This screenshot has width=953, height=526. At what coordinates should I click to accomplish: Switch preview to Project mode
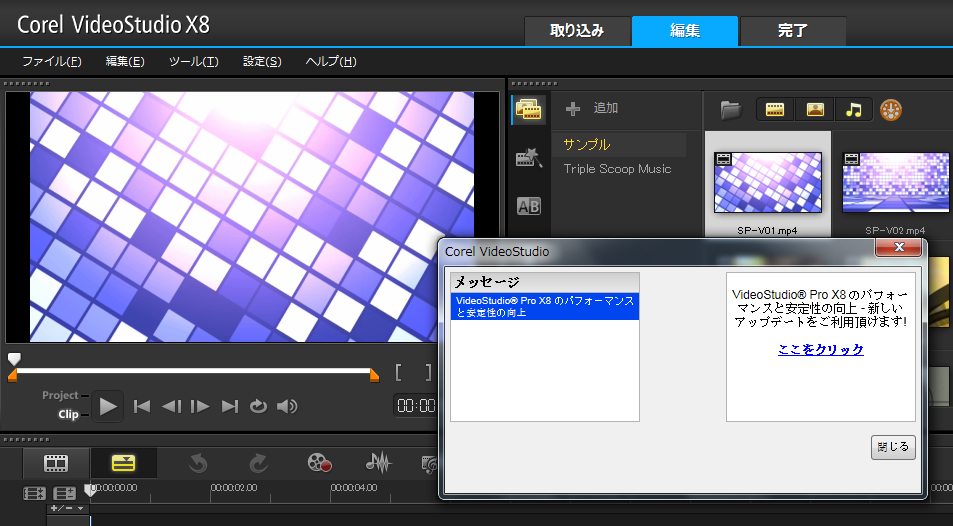[x=60, y=395]
